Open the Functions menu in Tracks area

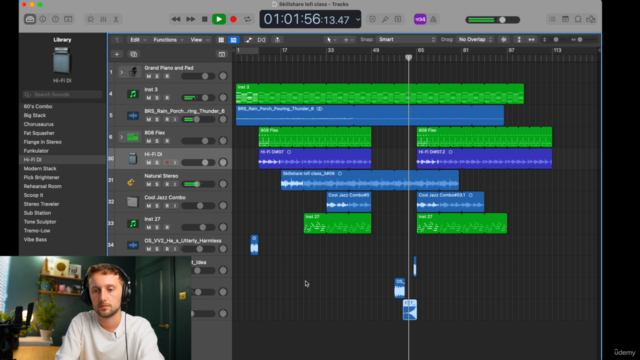click(168, 40)
